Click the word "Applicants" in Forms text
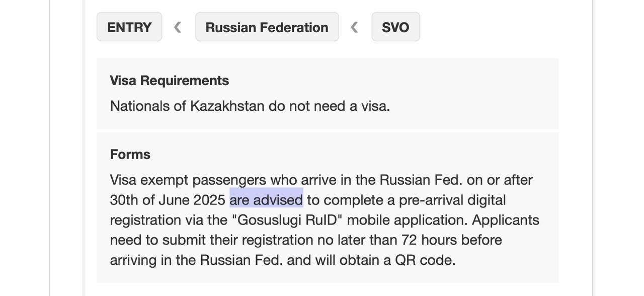 (x=505, y=220)
